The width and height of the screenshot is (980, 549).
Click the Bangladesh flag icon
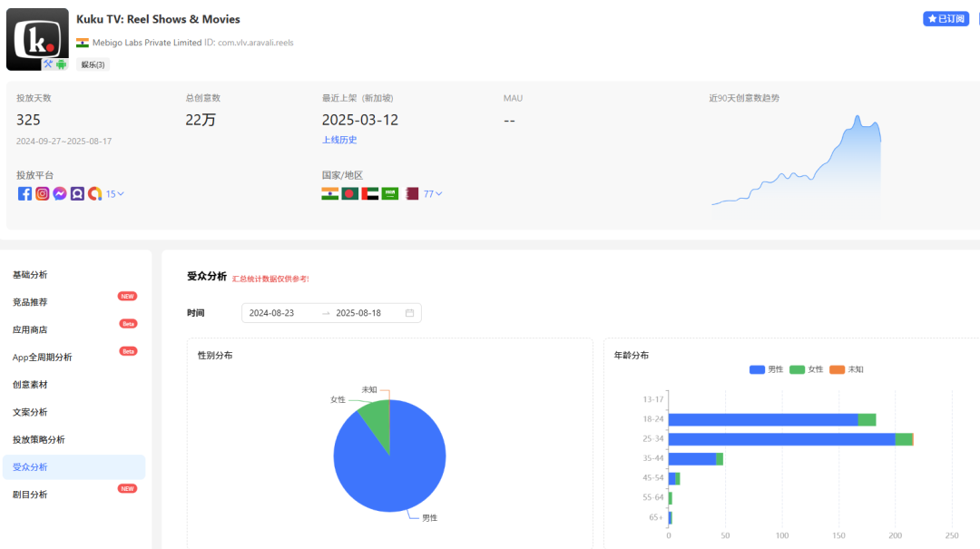point(350,194)
